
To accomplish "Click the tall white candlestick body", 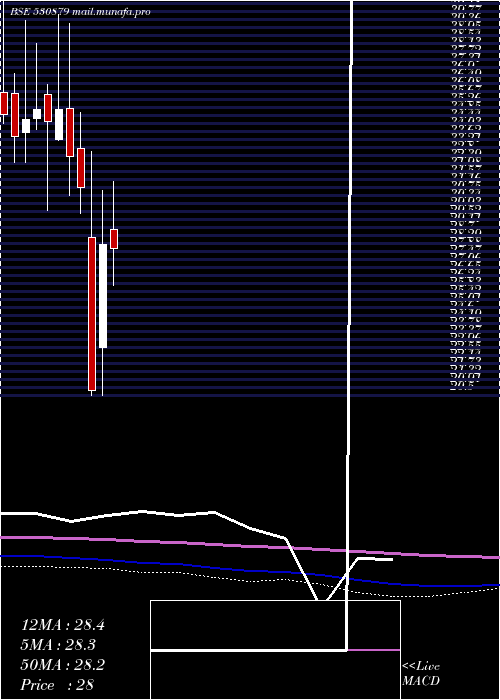I will tap(103, 296).
